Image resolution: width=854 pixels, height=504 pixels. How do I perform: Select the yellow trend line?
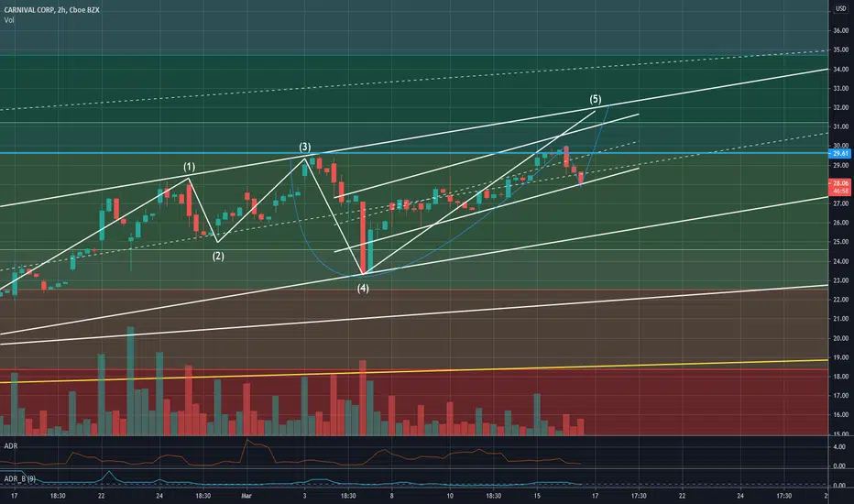[x=414, y=370]
